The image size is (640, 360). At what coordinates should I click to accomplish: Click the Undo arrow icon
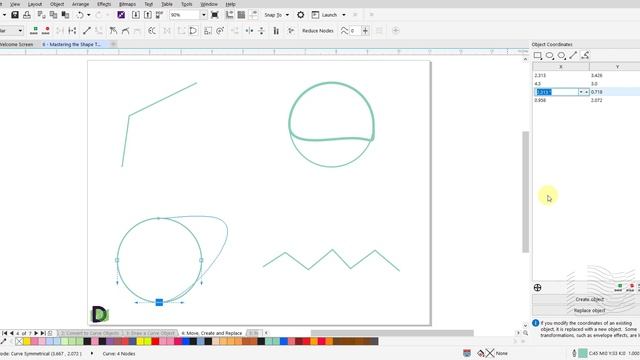(x=80, y=15)
